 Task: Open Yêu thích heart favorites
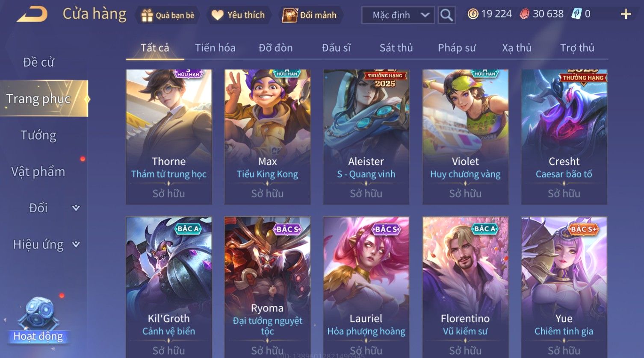click(217, 15)
